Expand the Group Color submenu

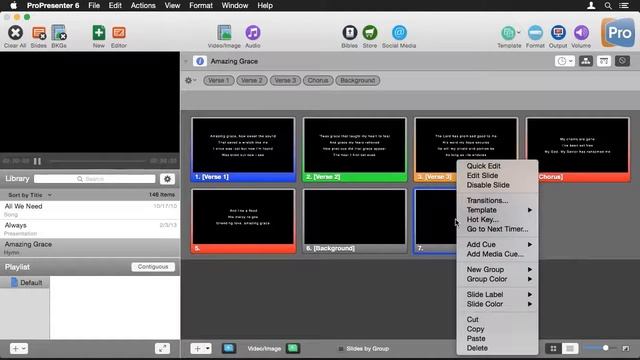point(497,279)
